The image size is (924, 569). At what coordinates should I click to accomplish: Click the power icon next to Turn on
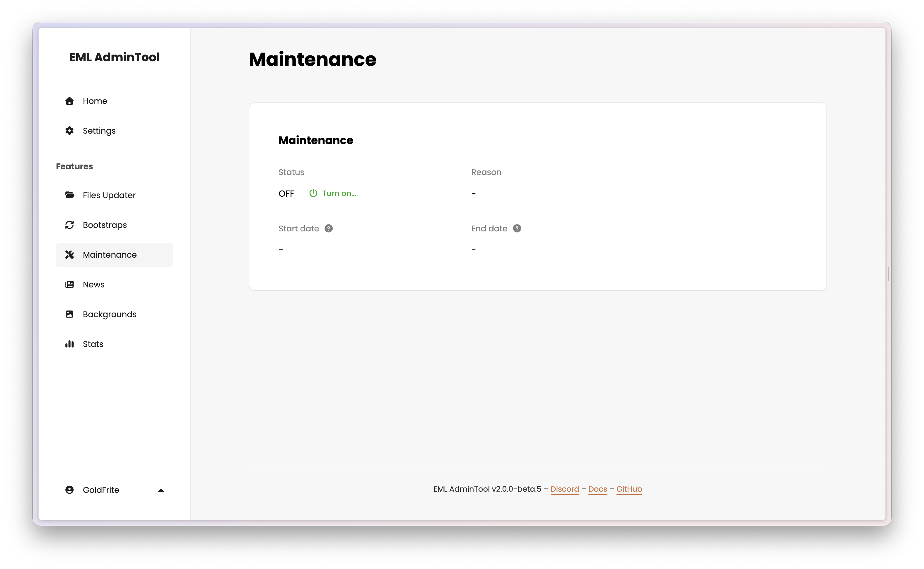[x=313, y=193]
